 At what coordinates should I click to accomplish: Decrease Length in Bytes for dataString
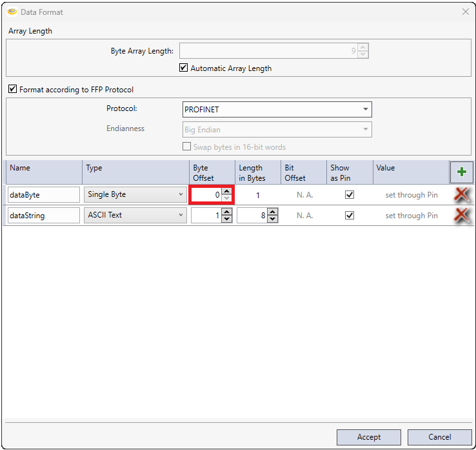point(272,219)
